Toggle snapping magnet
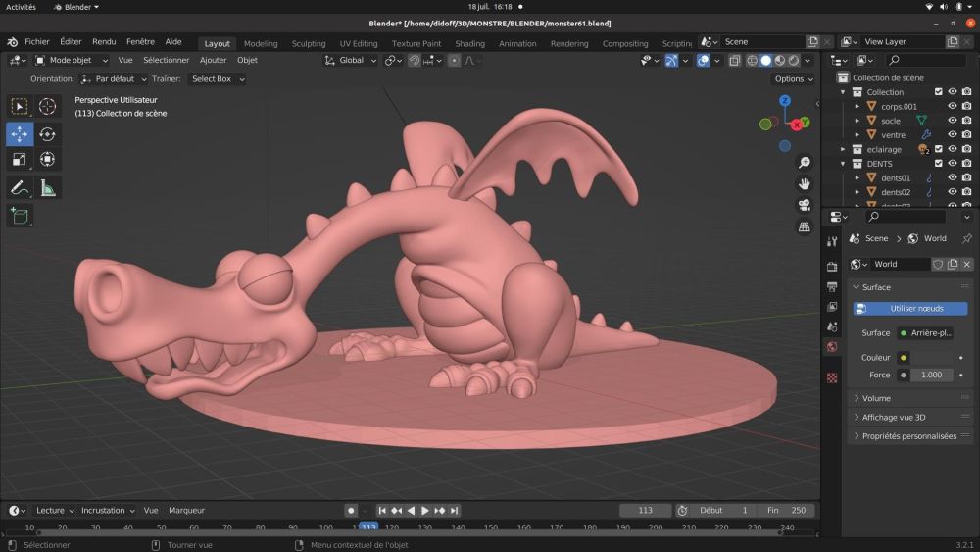This screenshot has height=552, width=980. [414, 61]
